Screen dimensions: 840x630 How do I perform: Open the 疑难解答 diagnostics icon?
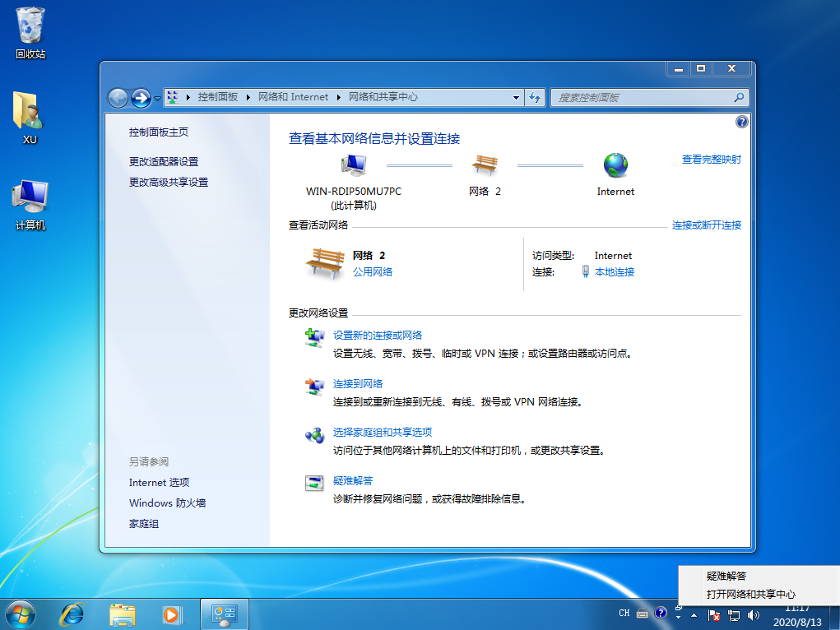(x=314, y=483)
